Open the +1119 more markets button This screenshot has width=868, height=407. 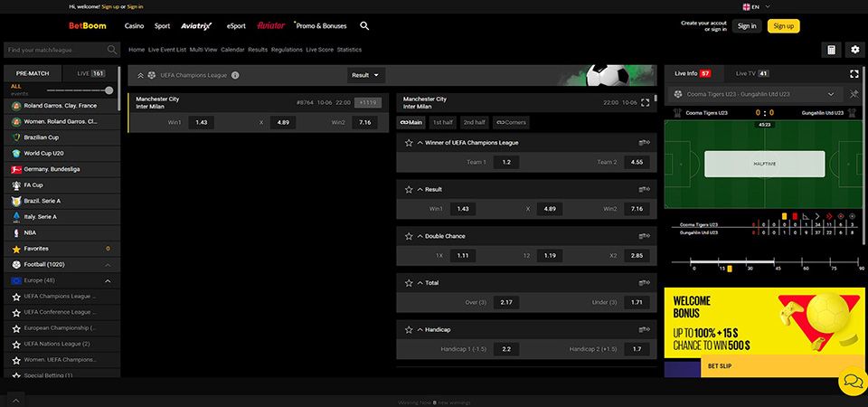point(368,102)
